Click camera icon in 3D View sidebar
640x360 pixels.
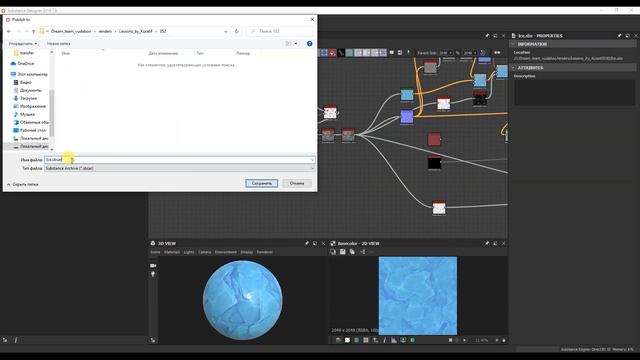(153, 266)
